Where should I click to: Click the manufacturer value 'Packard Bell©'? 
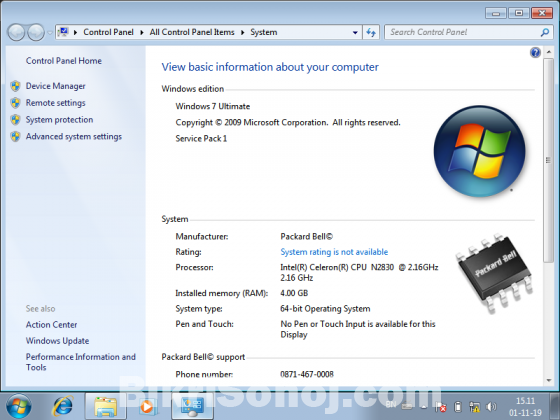tap(306, 236)
